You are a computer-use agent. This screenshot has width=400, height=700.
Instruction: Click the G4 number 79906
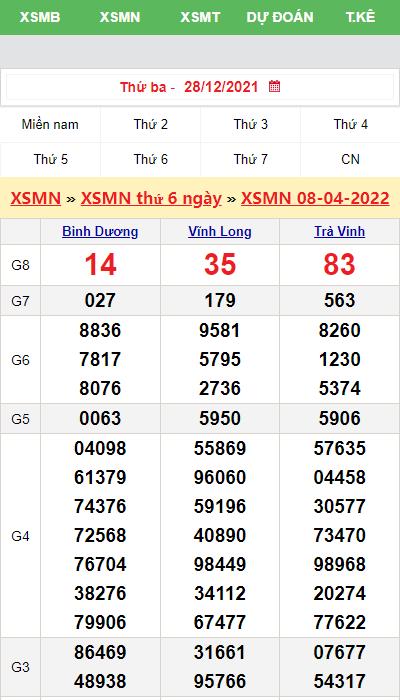100,622
